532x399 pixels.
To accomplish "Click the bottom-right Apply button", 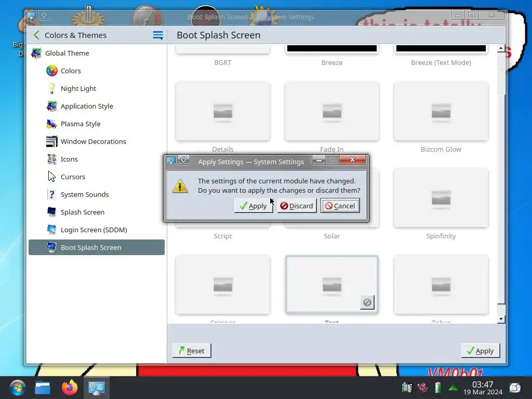I will tap(481, 351).
